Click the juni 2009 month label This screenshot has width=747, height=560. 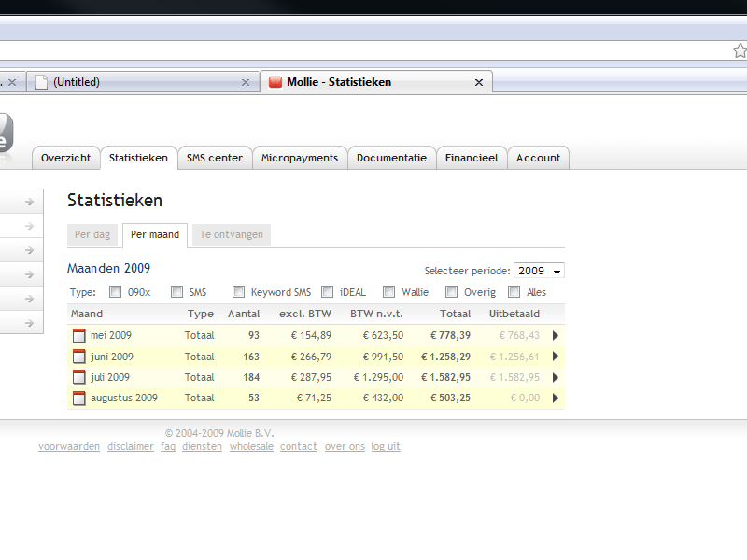click(112, 357)
